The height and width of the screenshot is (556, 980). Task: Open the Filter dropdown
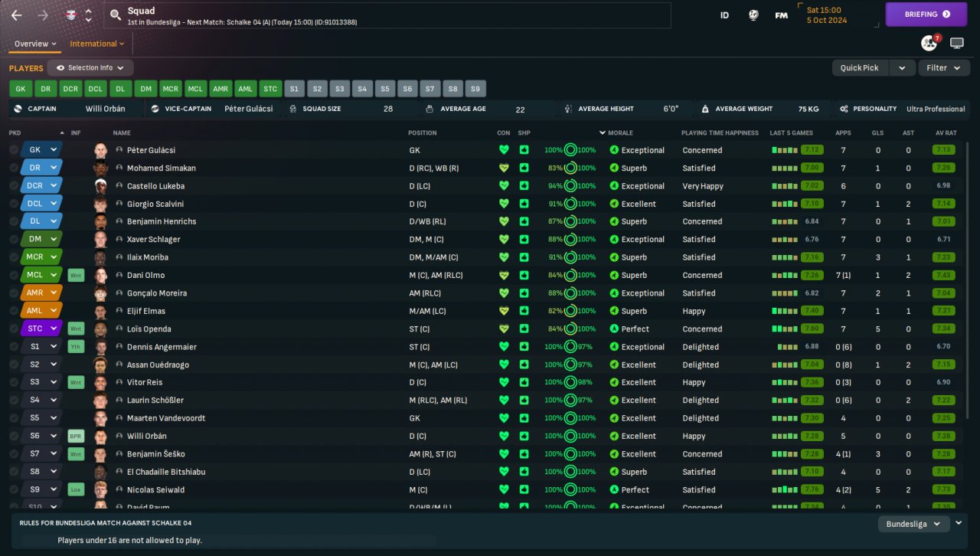pos(944,68)
